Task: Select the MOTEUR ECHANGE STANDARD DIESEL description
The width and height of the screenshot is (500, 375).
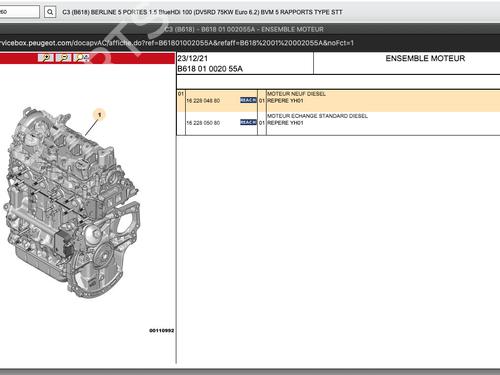Action: click(317, 116)
